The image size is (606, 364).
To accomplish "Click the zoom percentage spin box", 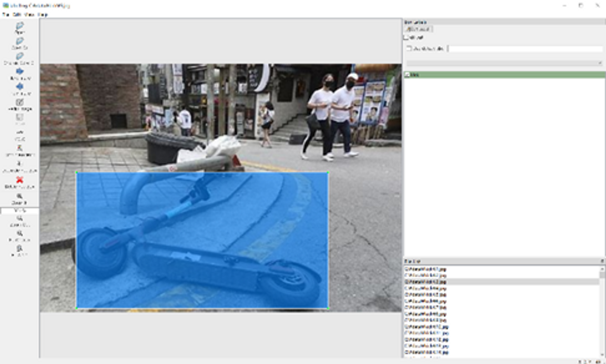I will [20, 210].
